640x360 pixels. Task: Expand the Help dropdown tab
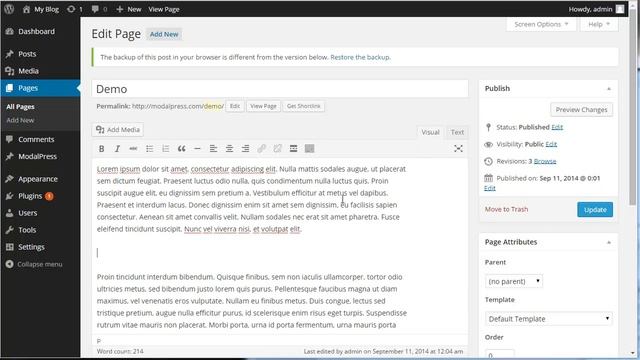599,24
